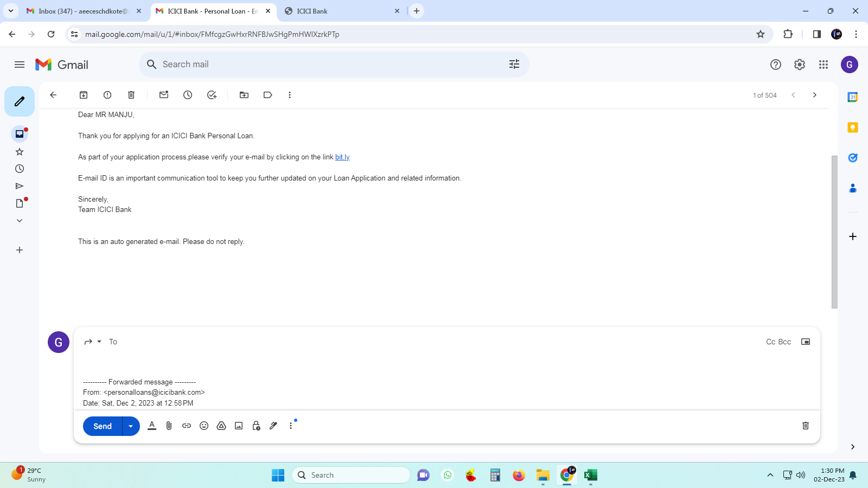The height and width of the screenshot is (488, 868).
Task: Go back to inbox arrow
Action: pyautogui.click(x=53, y=95)
